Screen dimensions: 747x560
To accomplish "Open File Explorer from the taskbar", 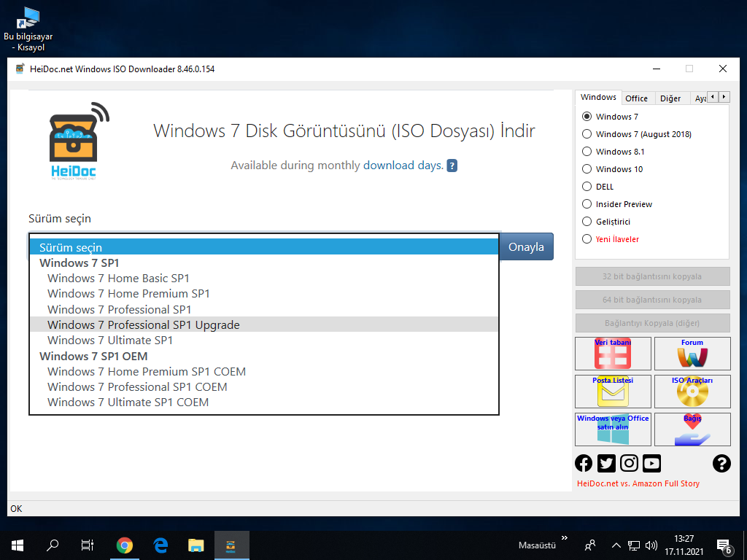I will 196,545.
